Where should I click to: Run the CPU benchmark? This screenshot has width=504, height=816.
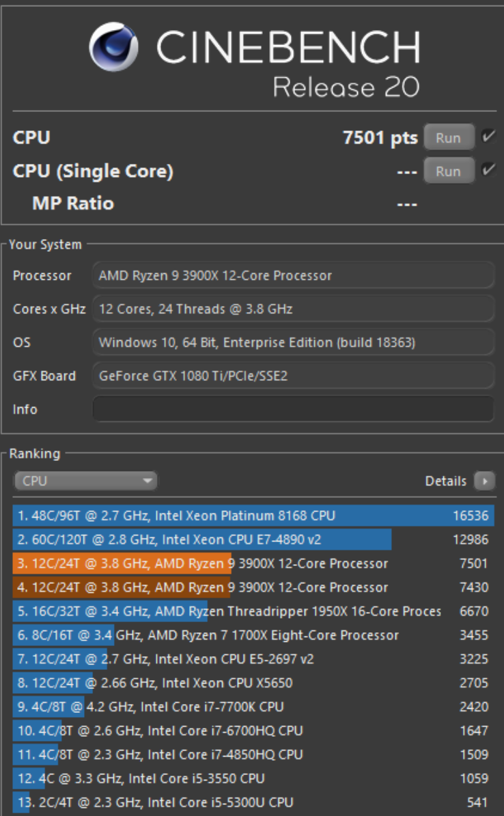pos(449,137)
